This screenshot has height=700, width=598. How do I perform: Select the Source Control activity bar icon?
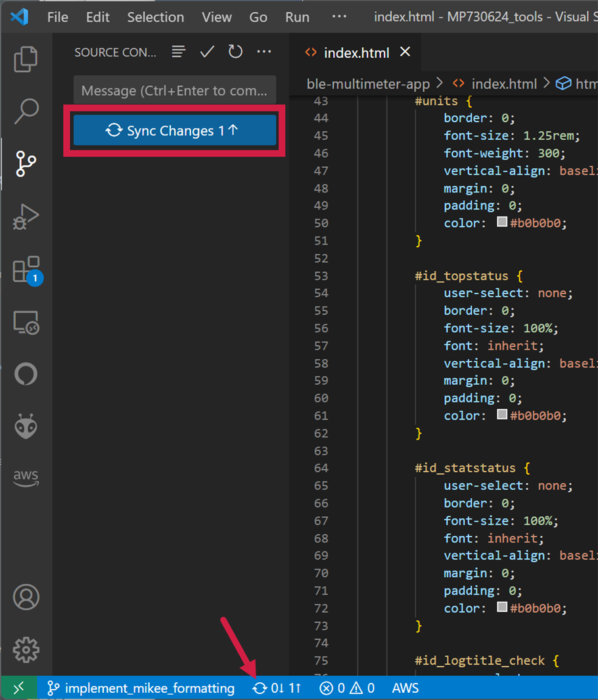26,164
